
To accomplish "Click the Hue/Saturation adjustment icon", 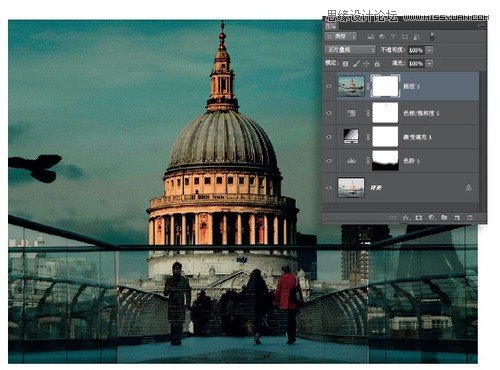I will [351, 113].
